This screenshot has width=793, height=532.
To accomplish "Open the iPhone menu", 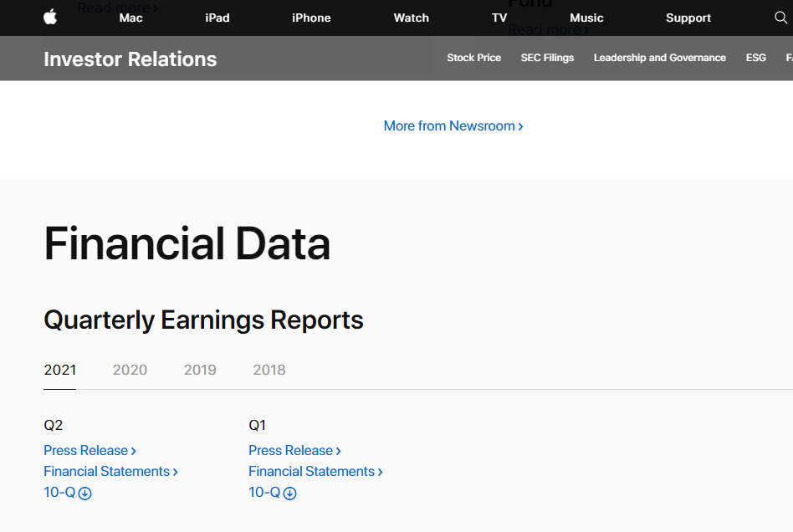I will click(311, 18).
